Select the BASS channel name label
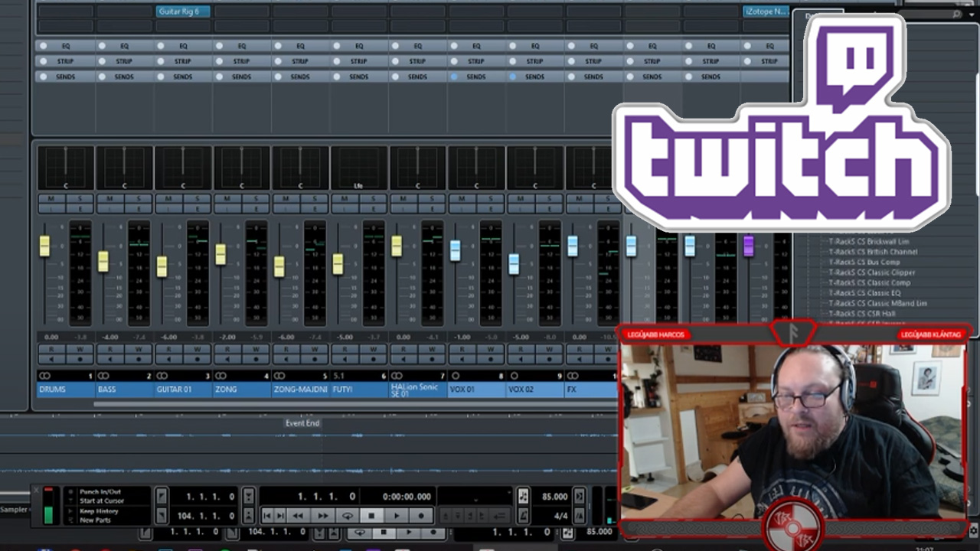 click(x=124, y=390)
